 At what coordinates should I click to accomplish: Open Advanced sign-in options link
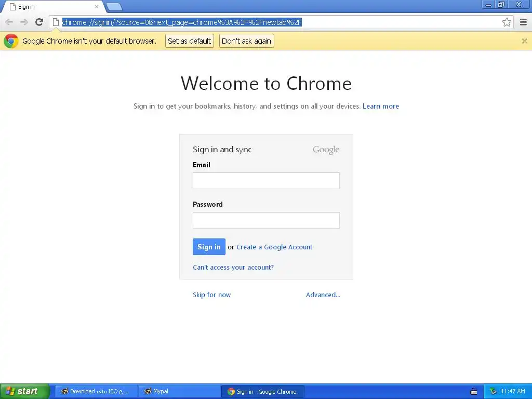(x=323, y=295)
